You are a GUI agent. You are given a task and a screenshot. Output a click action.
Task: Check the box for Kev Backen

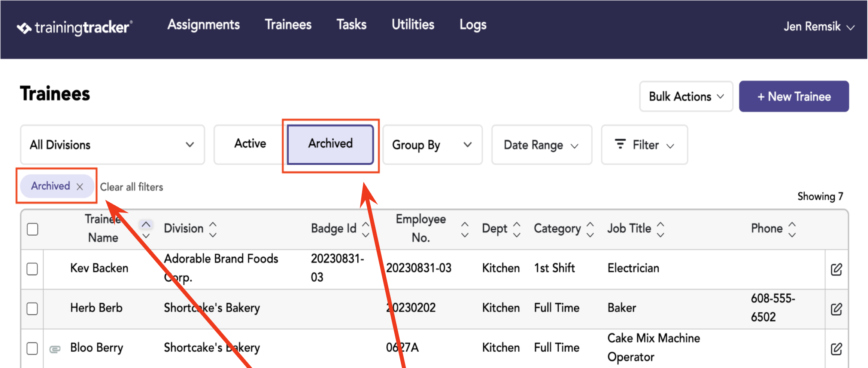point(33,269)
